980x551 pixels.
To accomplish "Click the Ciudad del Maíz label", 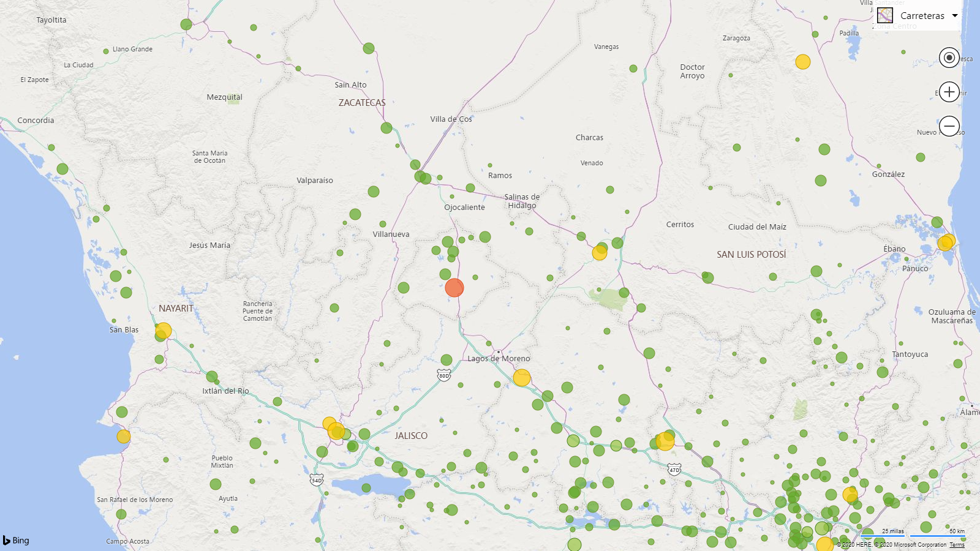I will tap(758, 227).
